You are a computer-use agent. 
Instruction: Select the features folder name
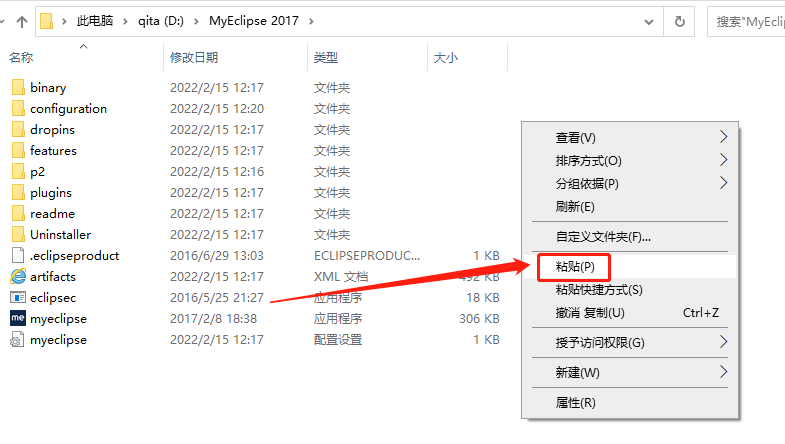coord(54,151)
